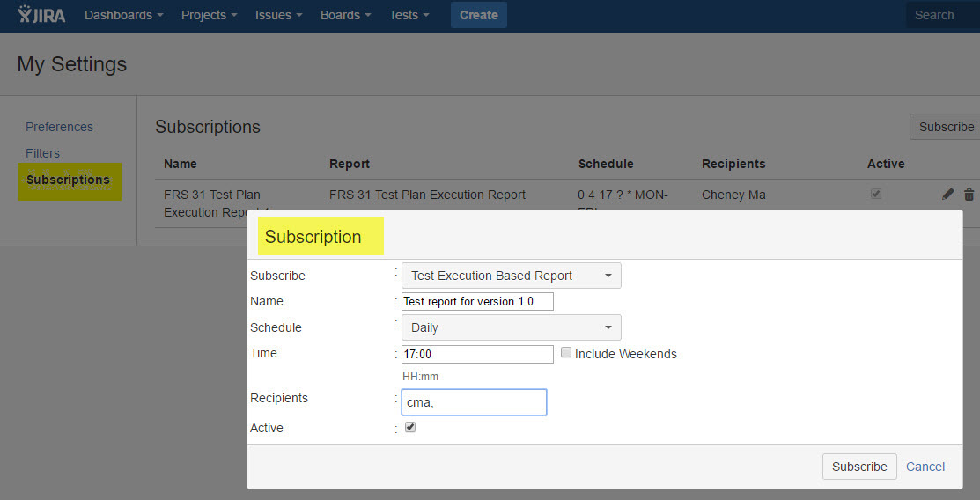This screenshot has height=500, width=980.
Task: Expand the Schedule Daily dropdown
Action: click(511, 327)
